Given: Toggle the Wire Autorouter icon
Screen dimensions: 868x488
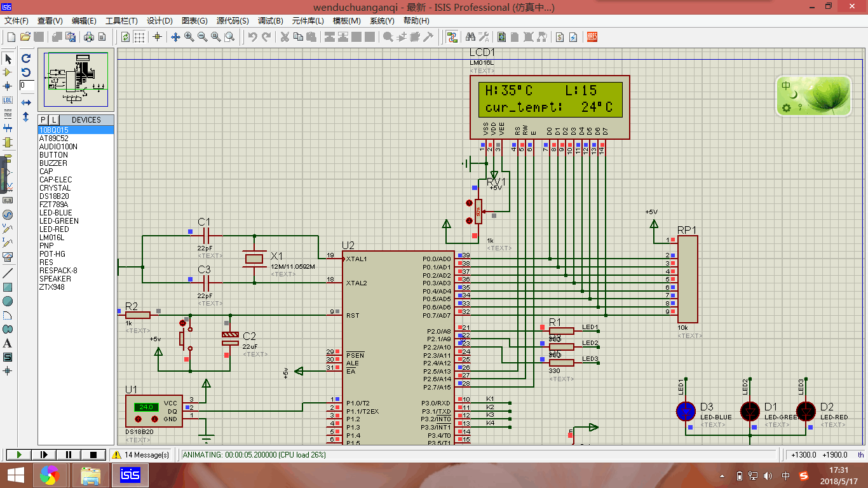Looking at the screenshot, I should [452, 37].
